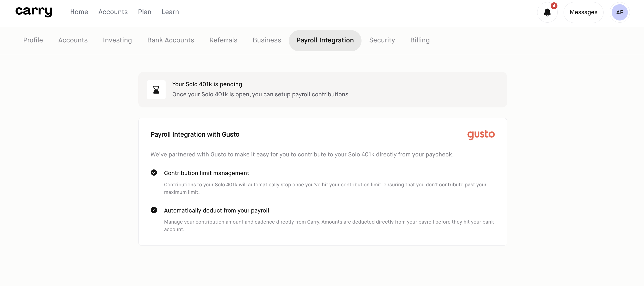This screenshot has width=644, height=286.
Task: Select the Bank Accounts tab
Action: click(171, 40)
